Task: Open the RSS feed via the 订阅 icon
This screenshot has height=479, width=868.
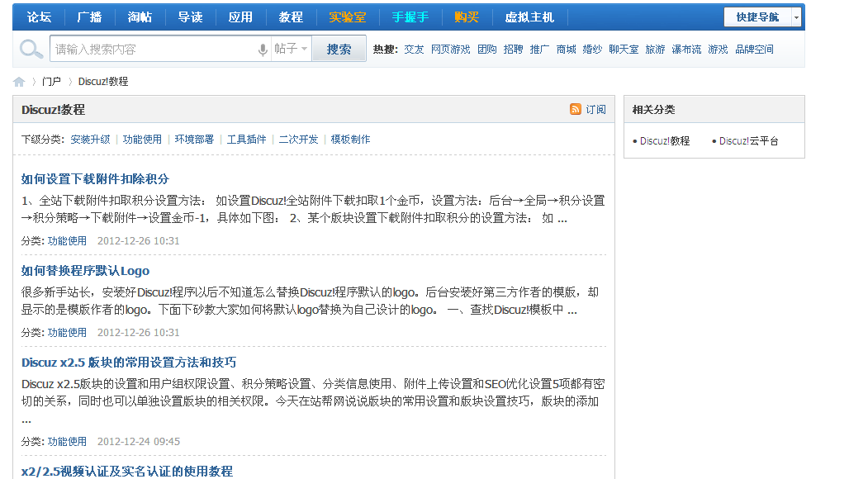Action: pos(575,109)
